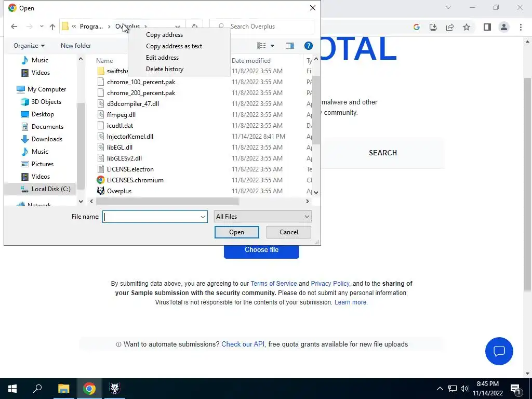Open VirusTotal chat bubble button
Viewport: 532px width, 399px height.
[499, 351]
